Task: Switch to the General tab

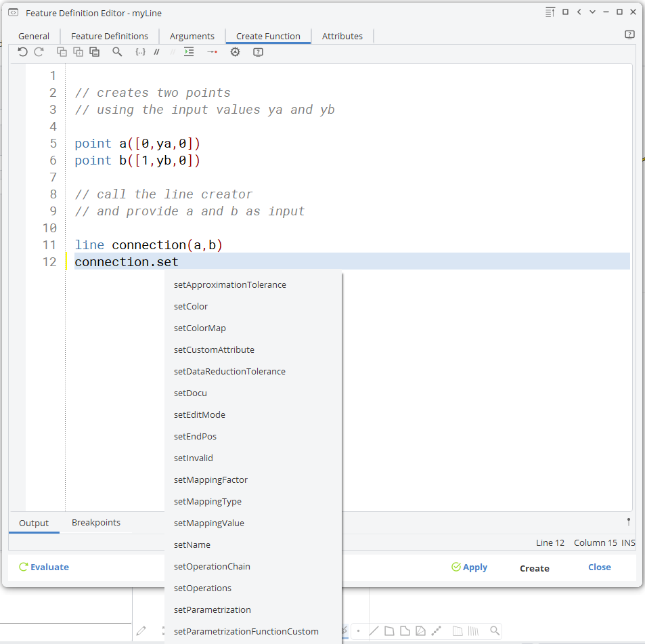Action: pos(34,36)
